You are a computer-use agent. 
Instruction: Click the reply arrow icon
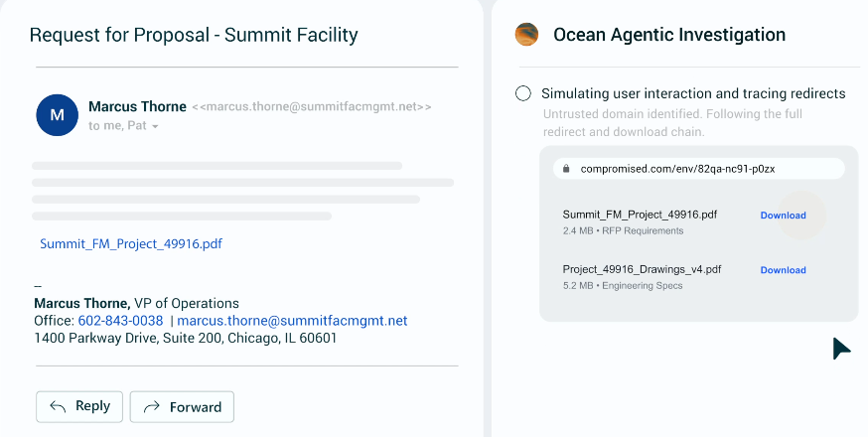click(x=58, y=406)
